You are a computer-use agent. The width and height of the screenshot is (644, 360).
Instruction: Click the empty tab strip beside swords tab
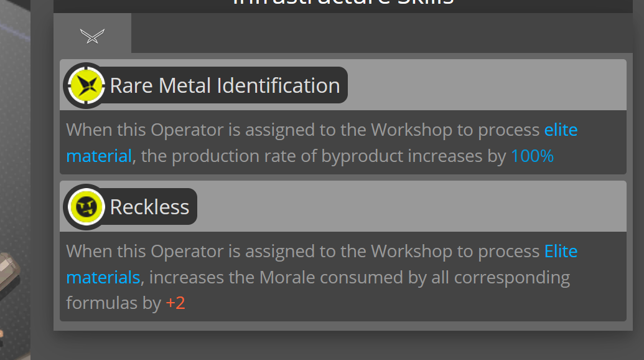coord(382,33)
